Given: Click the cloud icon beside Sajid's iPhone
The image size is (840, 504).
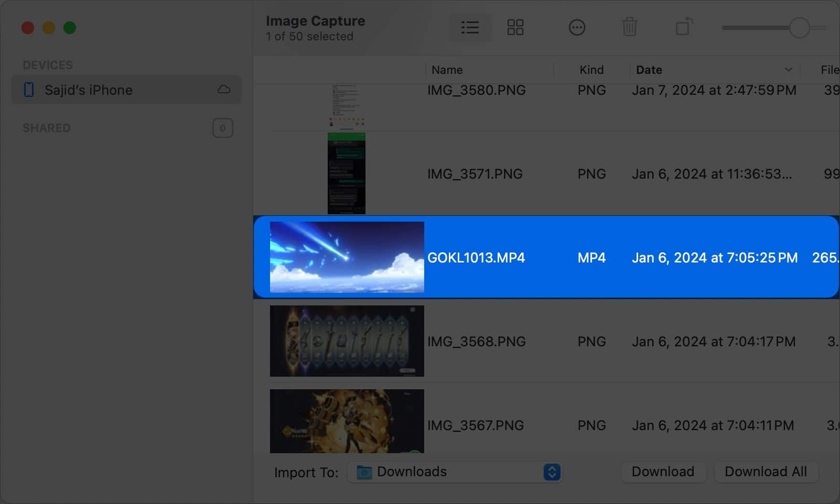Looking at the screenshot, I should (x=224, y=90).
